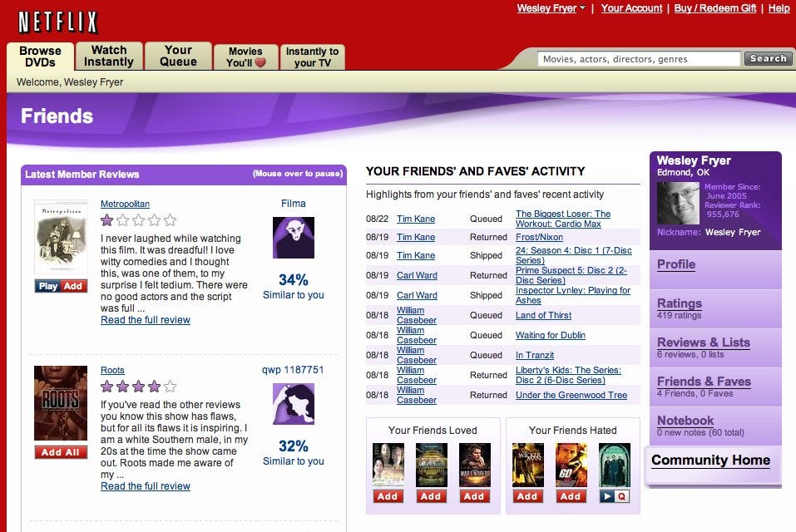Go to Community Home
The image size is (796, 532).
tap(710, 460)
